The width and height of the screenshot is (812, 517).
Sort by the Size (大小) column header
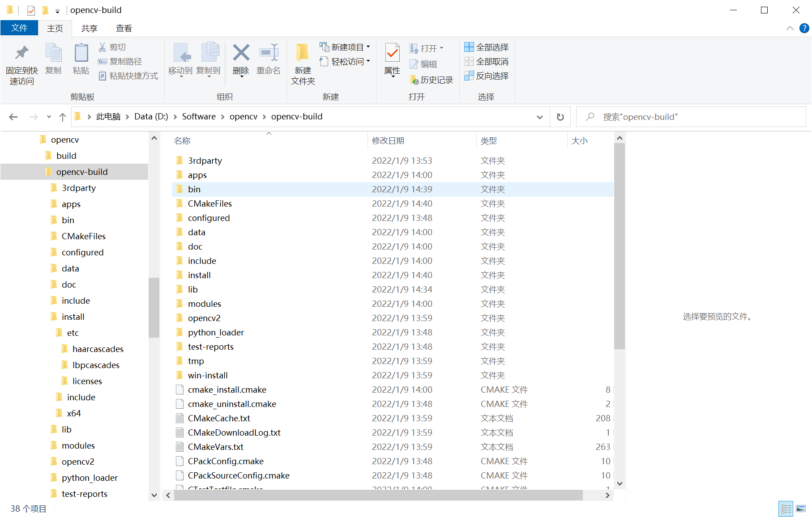590,140
